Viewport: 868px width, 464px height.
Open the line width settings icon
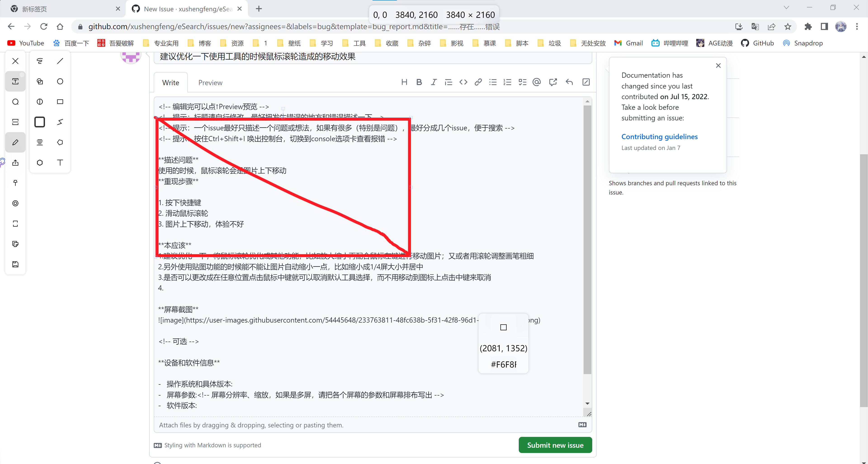40,143
